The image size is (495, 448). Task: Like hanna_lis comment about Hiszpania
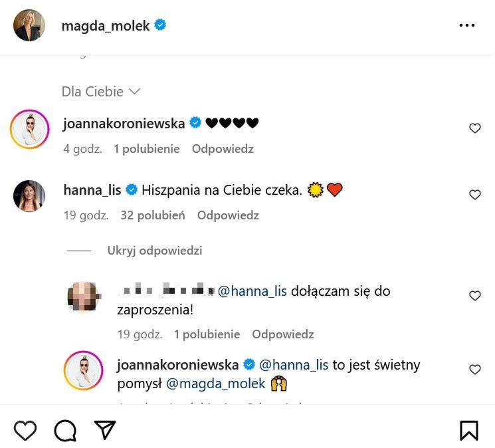(x=474, y=195)
